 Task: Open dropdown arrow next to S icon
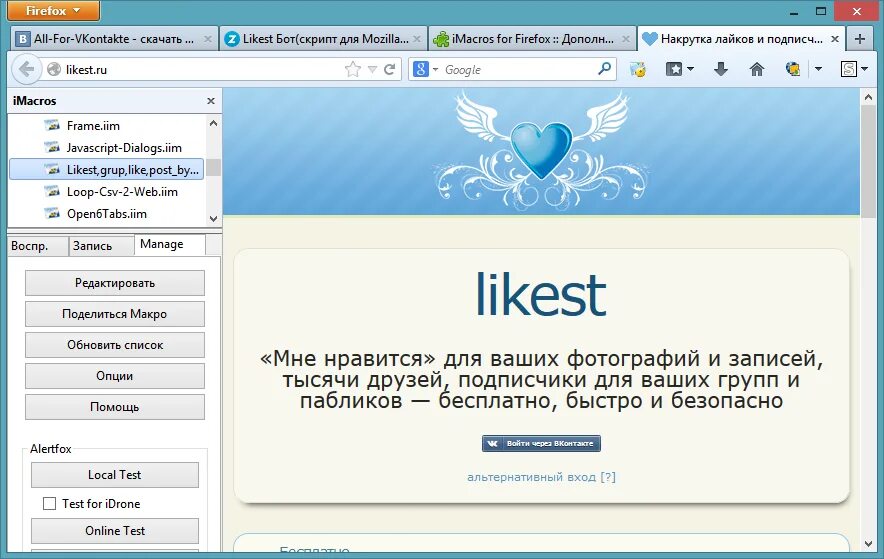pyautogui.click(x=864, y=69)
